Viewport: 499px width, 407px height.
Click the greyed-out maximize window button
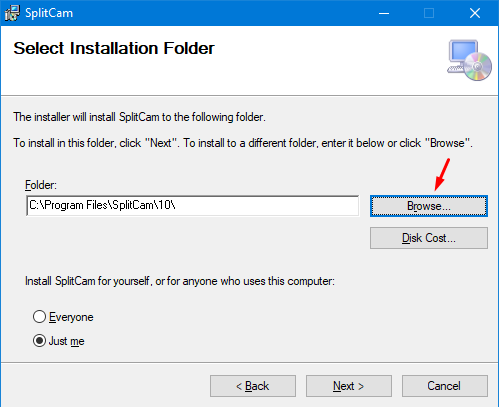[x=429, y=13]
